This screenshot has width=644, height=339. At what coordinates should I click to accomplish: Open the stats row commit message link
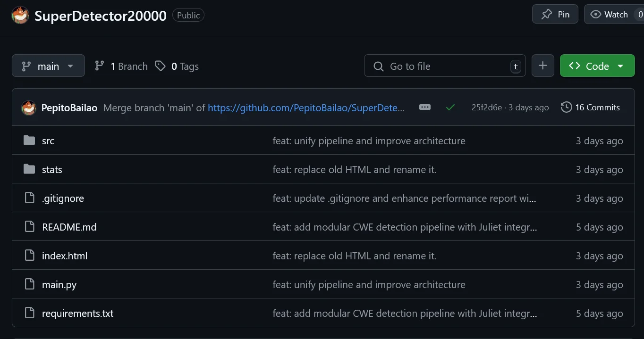click(355, 170)
